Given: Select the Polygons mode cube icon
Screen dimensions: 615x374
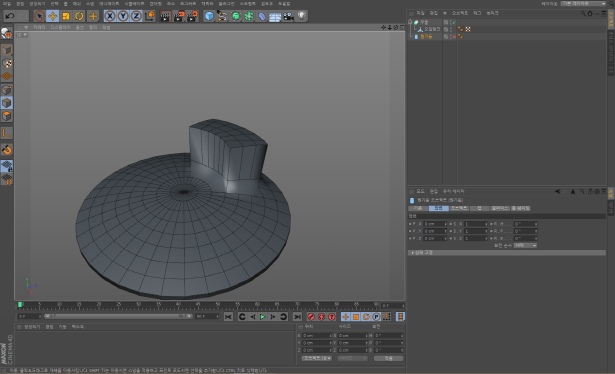Looking at the screenshot, I should 7,116.
